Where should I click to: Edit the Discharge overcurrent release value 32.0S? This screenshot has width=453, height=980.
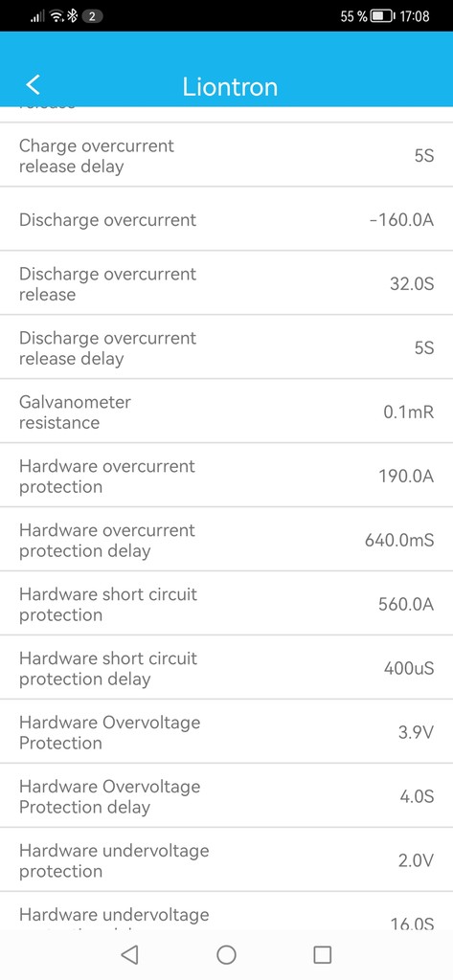(x=412, y=283)
